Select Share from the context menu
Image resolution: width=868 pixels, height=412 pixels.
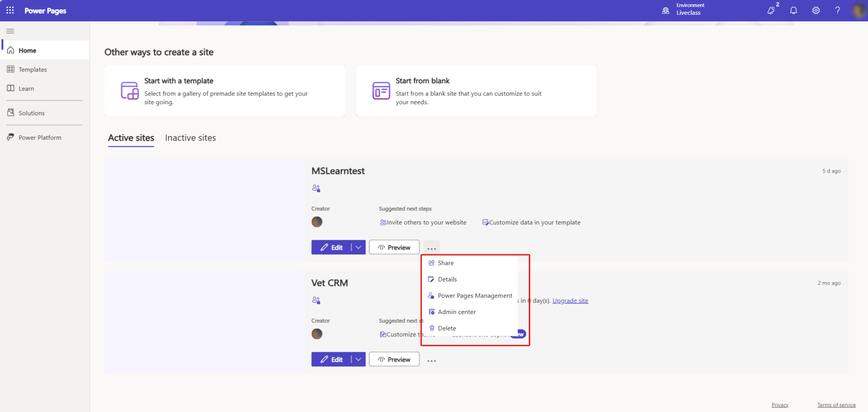(x=445, y=263)
